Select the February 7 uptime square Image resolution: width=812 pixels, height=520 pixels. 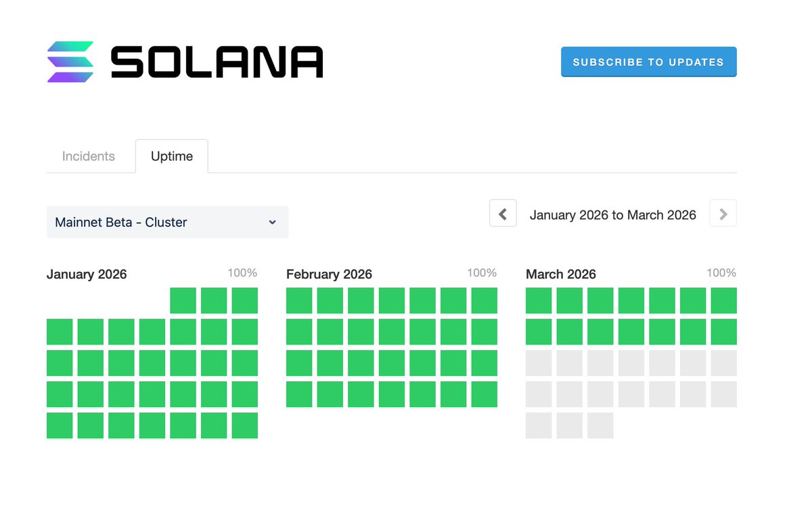point(484,300)
